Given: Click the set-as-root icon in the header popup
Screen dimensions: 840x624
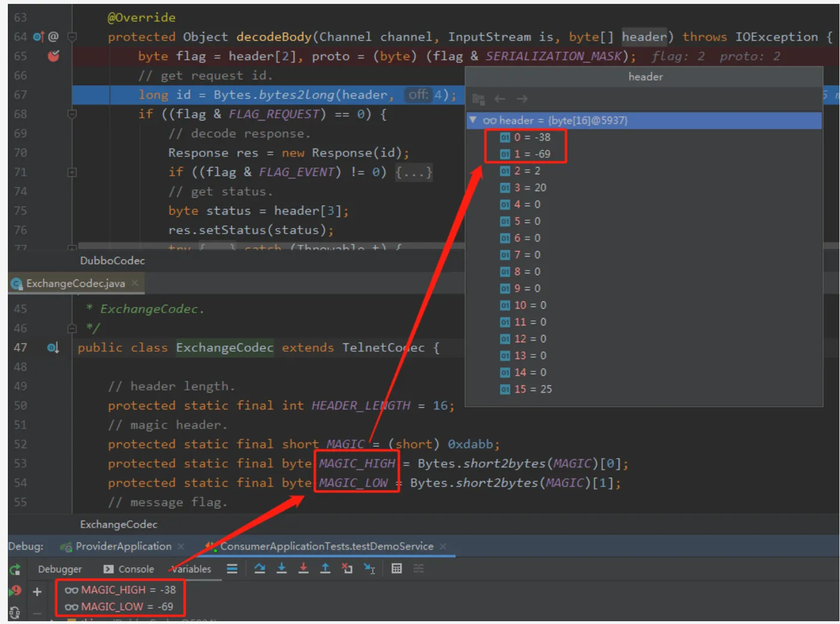Looking at the screenshot, I should [478, 98].
